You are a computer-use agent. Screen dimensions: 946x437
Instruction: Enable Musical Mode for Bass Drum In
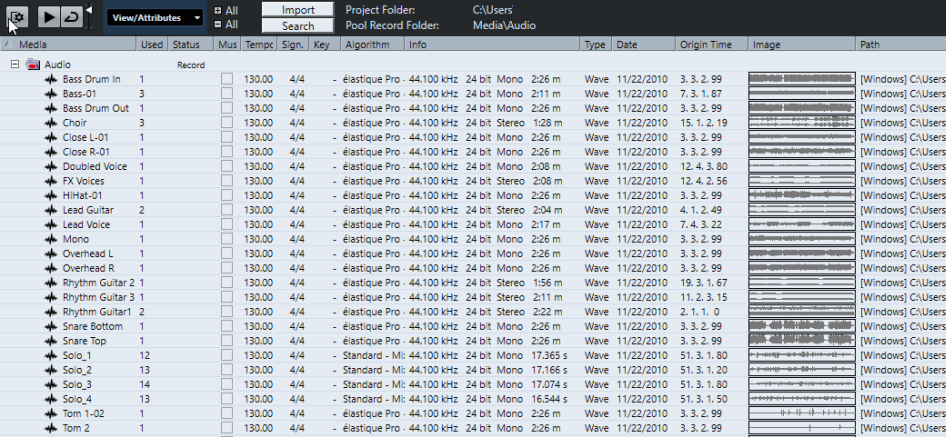point(227,79)
